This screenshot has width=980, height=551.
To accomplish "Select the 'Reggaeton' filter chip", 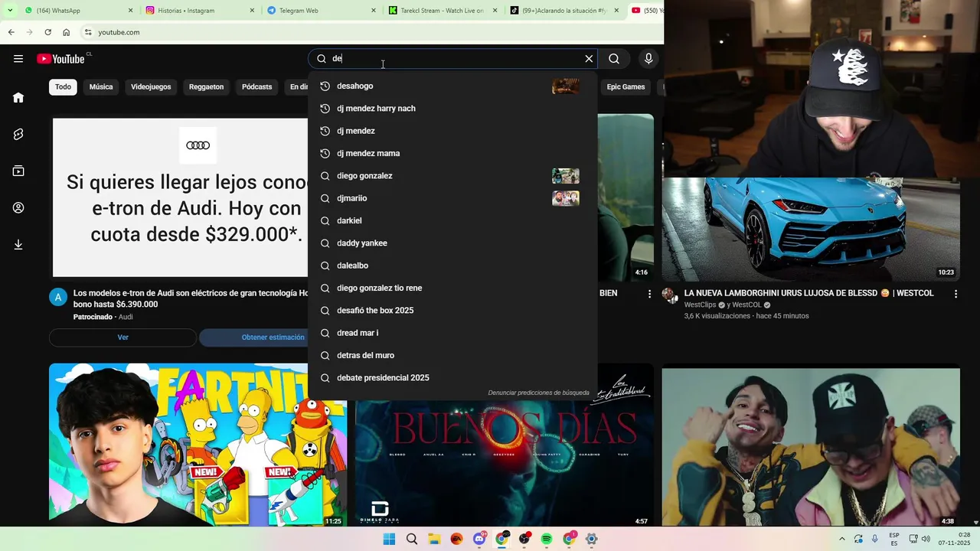I will tap(206, 86).
